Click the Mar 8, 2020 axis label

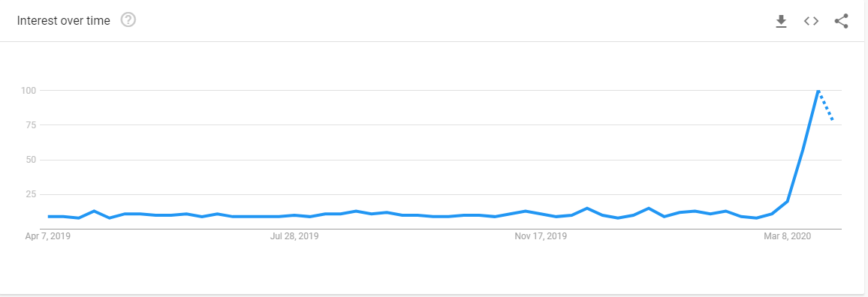tap(787, 236)
